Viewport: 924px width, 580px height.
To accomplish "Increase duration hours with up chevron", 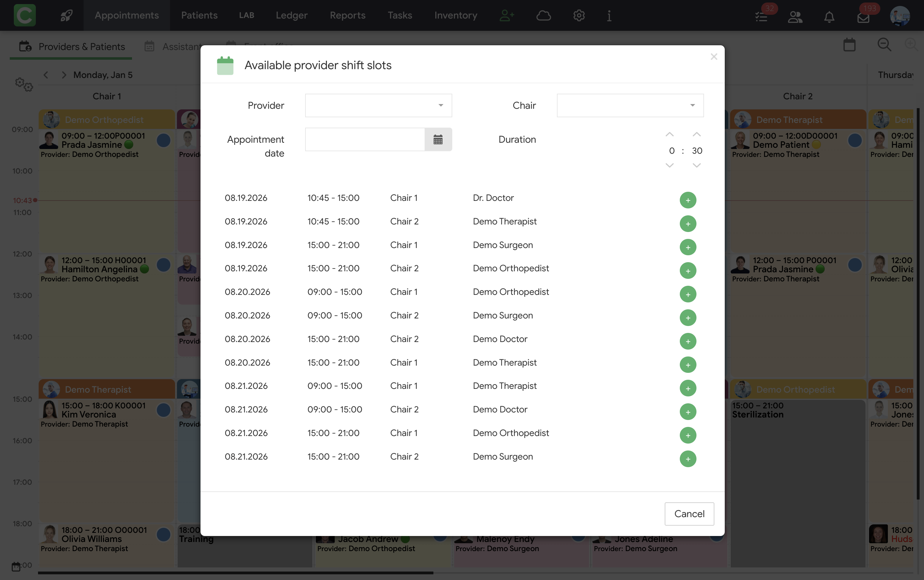I will point(669,134).
